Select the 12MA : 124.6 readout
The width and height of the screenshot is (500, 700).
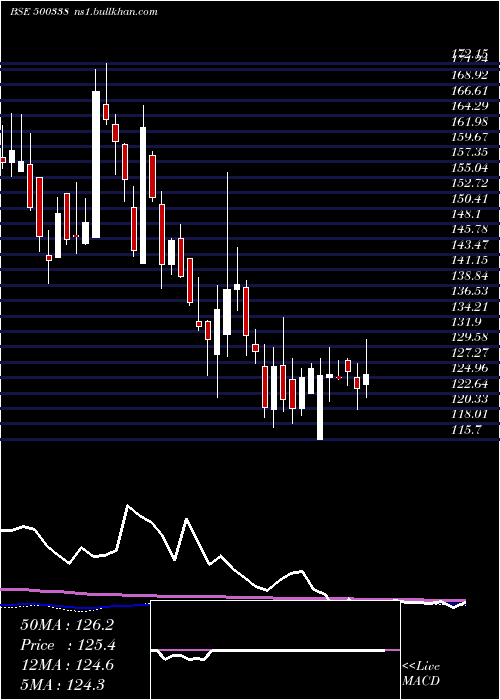pyautogui.click(x=67, y=665)
